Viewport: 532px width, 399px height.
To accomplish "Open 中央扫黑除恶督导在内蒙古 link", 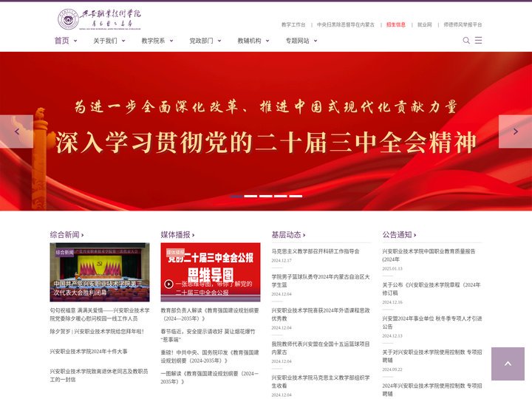I will (346, 25).
